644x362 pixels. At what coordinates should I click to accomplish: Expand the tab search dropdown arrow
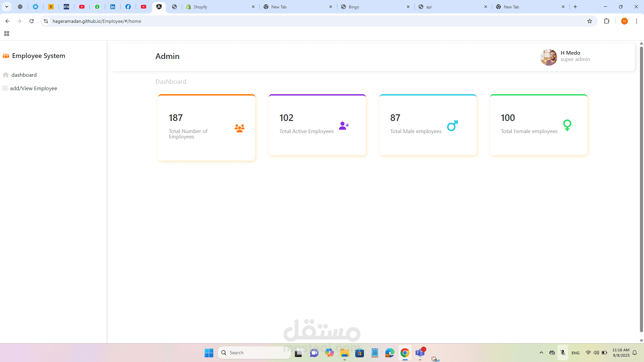tap(7, 7)
